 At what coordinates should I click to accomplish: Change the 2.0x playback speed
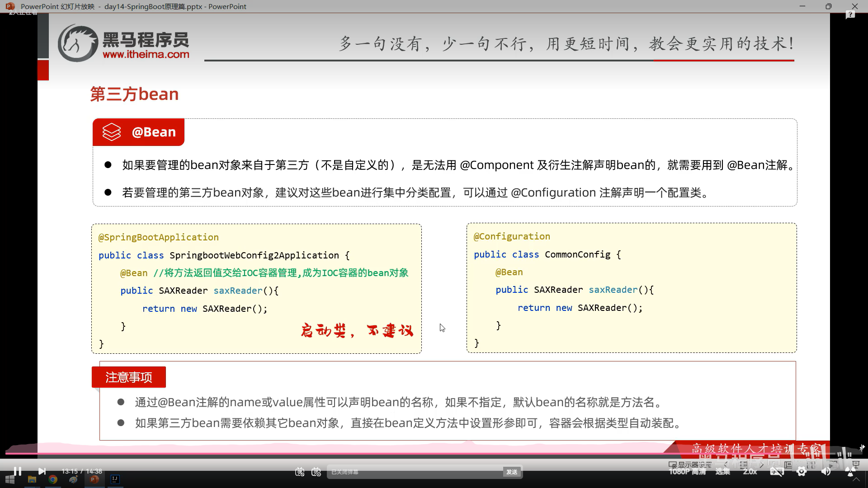[x=750, y=472]
